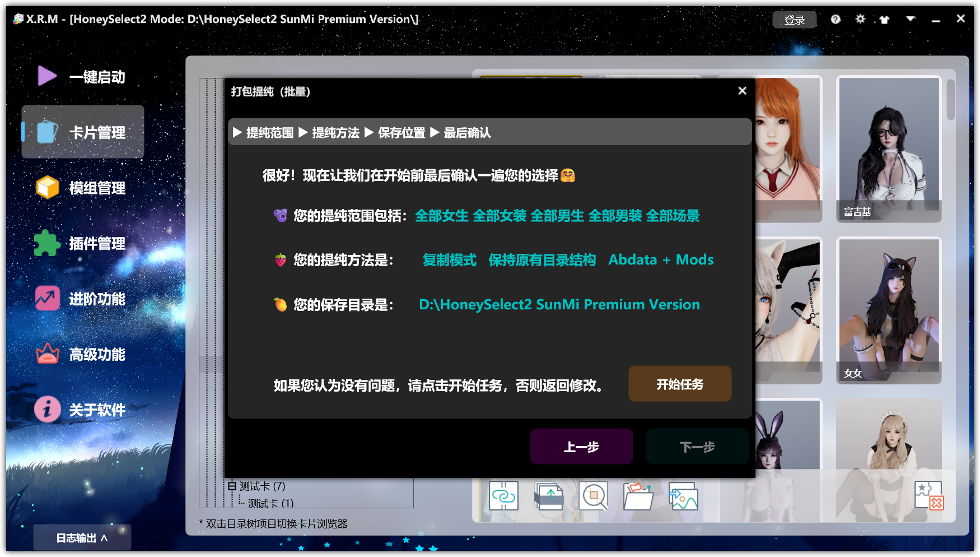Click the magnifier search card icon
Screen dimensions: 980x557
pos(594,496)
